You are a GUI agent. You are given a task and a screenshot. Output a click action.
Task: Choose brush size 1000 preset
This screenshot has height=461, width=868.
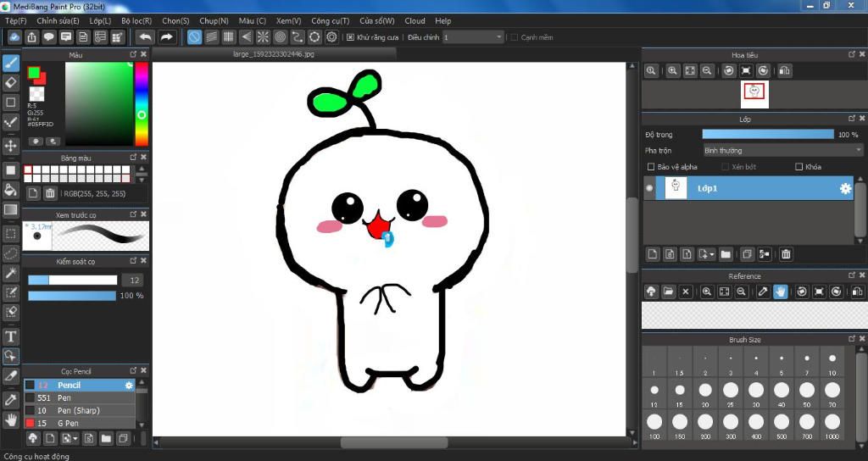click(x=832, y=424)
